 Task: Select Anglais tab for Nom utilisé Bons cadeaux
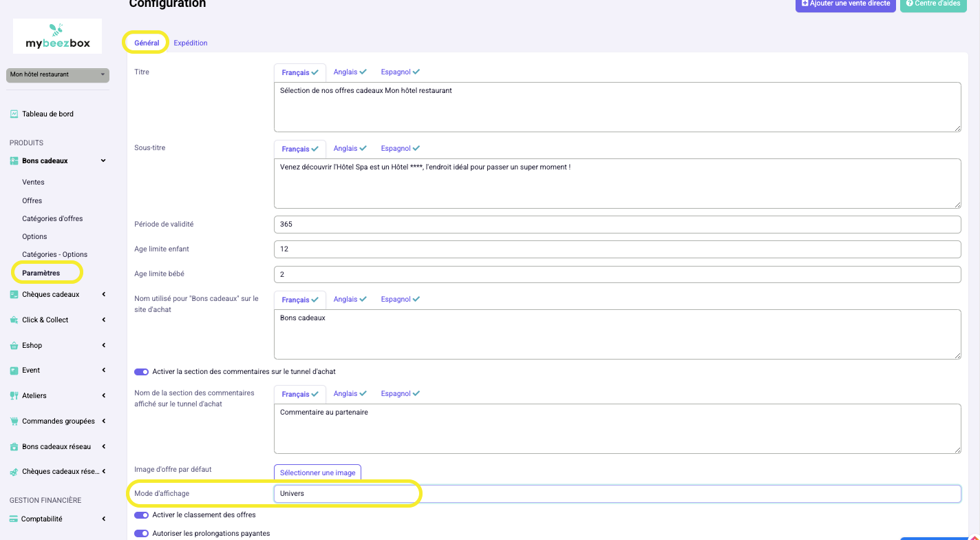point(350,299)
